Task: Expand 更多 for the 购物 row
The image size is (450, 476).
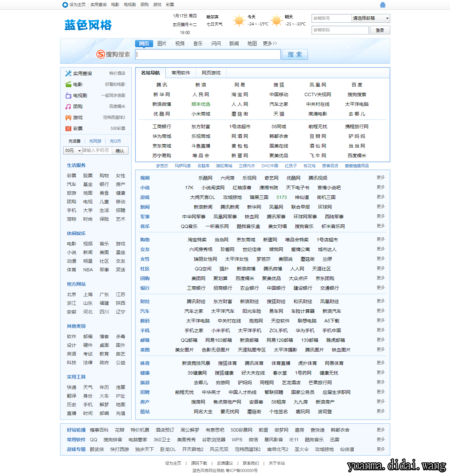Action: coord(381,239)
